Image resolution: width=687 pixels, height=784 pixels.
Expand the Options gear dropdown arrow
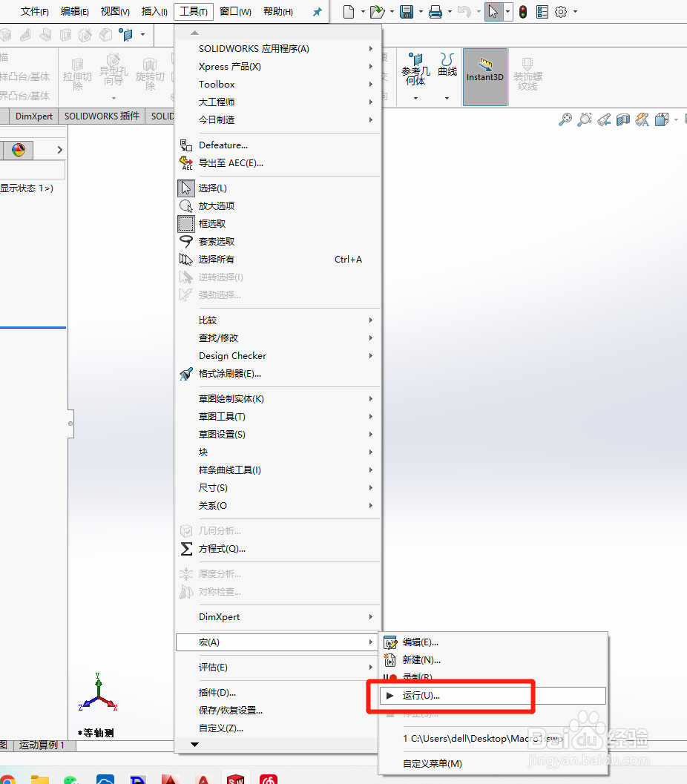tap(575, 12)
